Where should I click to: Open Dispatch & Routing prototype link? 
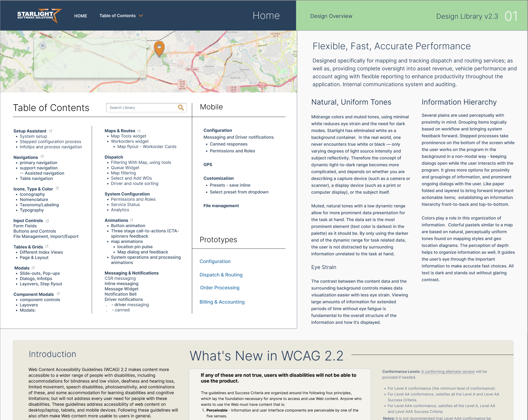point(221,275)
